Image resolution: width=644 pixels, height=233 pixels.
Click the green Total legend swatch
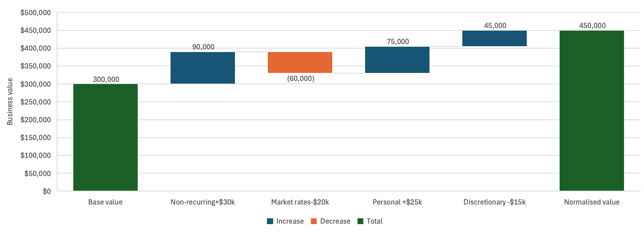click(360, 221)
